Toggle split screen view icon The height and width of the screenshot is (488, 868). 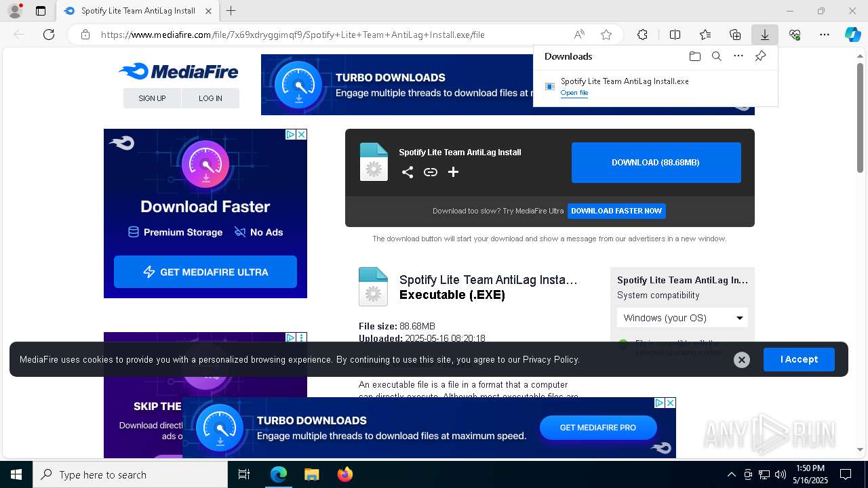point(675,35)
